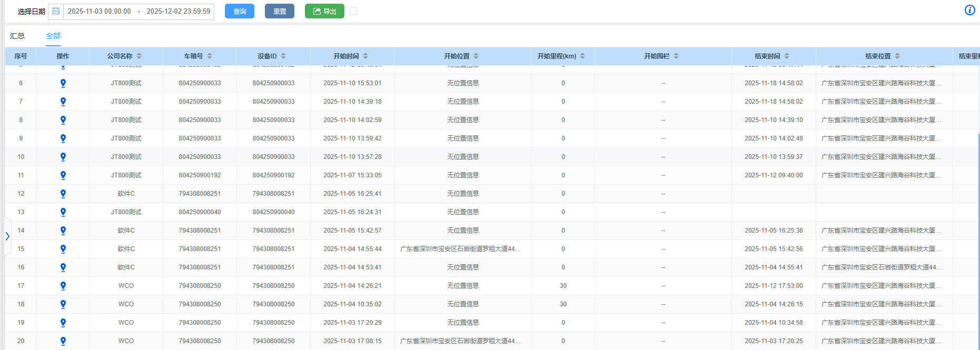The height and width of the screenshot is (350, 980).
Task: Sort by 开始里程(km) column
Action: pyautogui.click(x=582, y=56)
